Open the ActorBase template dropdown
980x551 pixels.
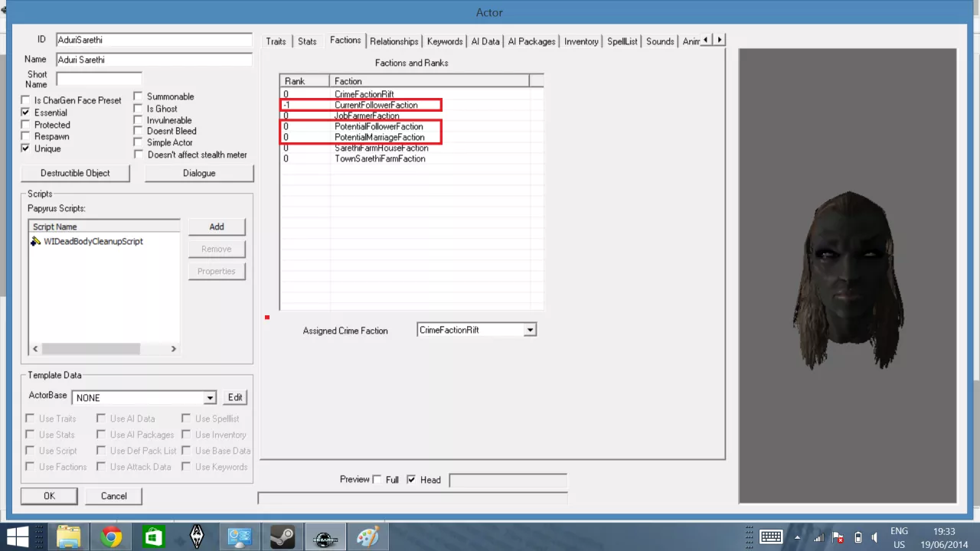pos(210,398)
